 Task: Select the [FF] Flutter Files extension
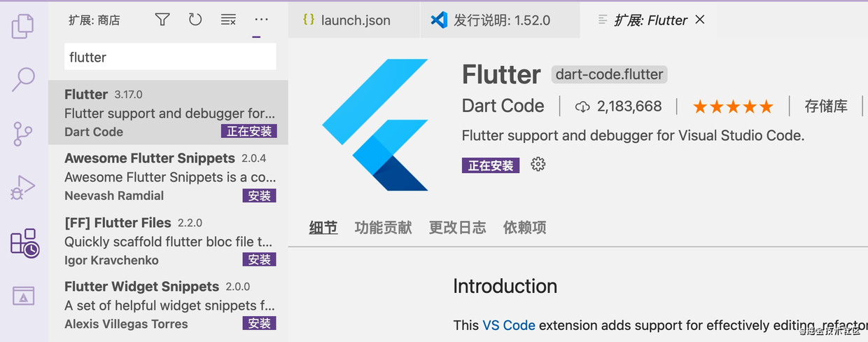(x=168, y=241)
